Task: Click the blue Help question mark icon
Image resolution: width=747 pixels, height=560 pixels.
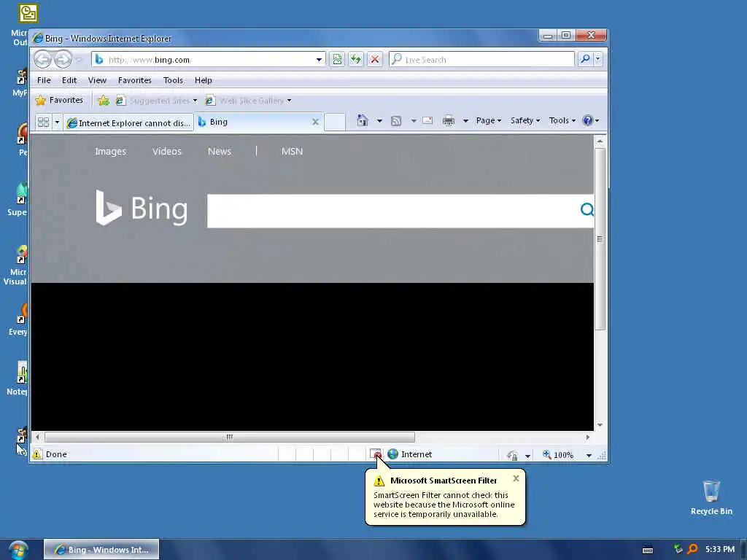Action: click(x=588, y=120)
